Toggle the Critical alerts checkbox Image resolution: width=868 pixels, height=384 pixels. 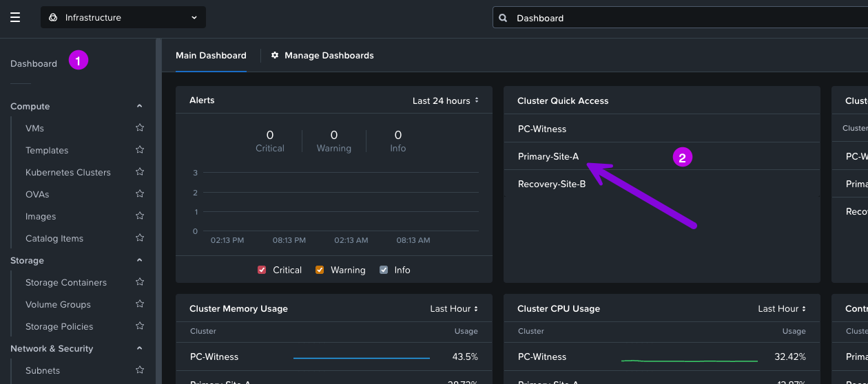click(262, 270)
